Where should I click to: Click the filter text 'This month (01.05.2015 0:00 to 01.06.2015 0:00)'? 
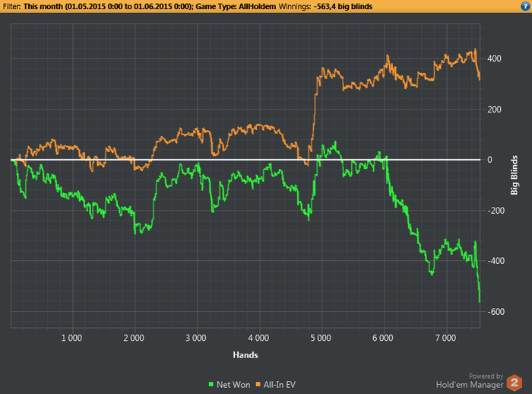click(108, 6)
